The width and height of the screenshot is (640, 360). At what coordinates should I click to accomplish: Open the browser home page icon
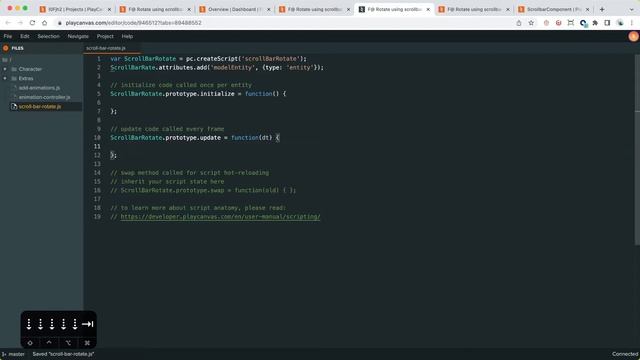(44, 23)
